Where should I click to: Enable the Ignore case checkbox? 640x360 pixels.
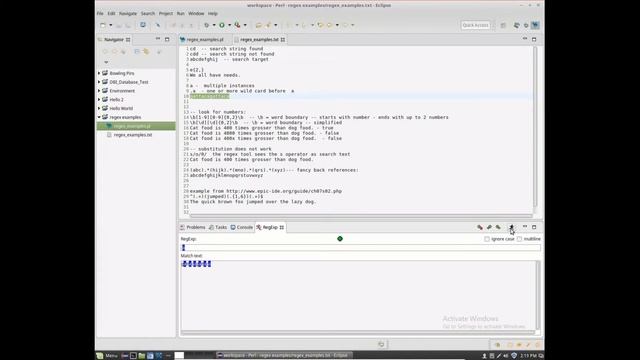pos(487,239)
